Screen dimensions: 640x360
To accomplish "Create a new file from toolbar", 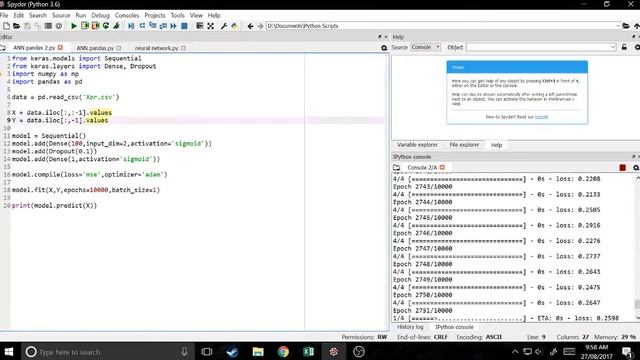I will pyautogui.click(x=6, y=26).
